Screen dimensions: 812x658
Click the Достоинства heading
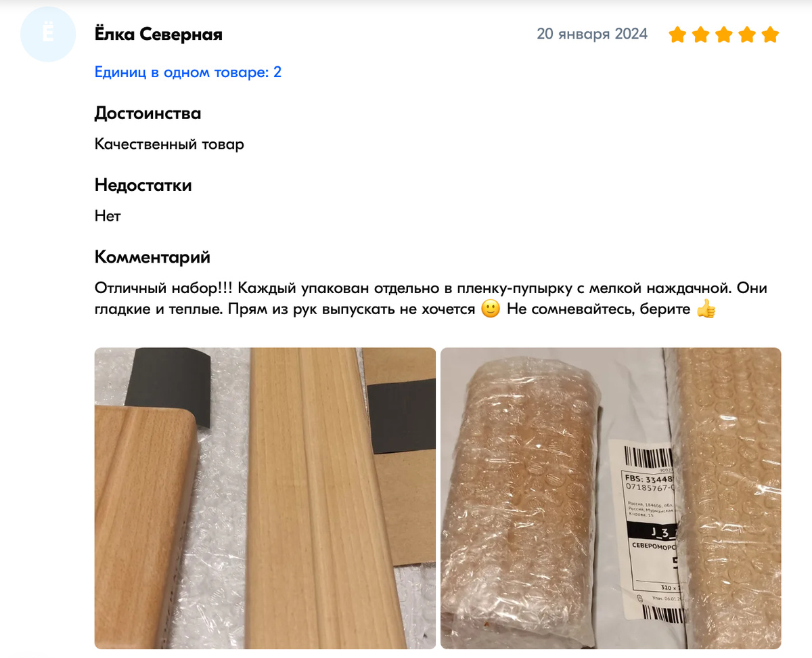[148, 113]
